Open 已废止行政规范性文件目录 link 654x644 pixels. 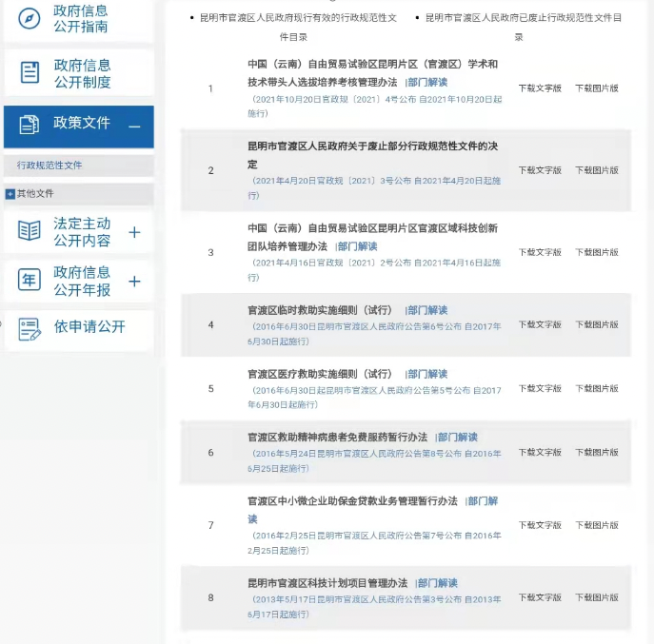(523, 27)
